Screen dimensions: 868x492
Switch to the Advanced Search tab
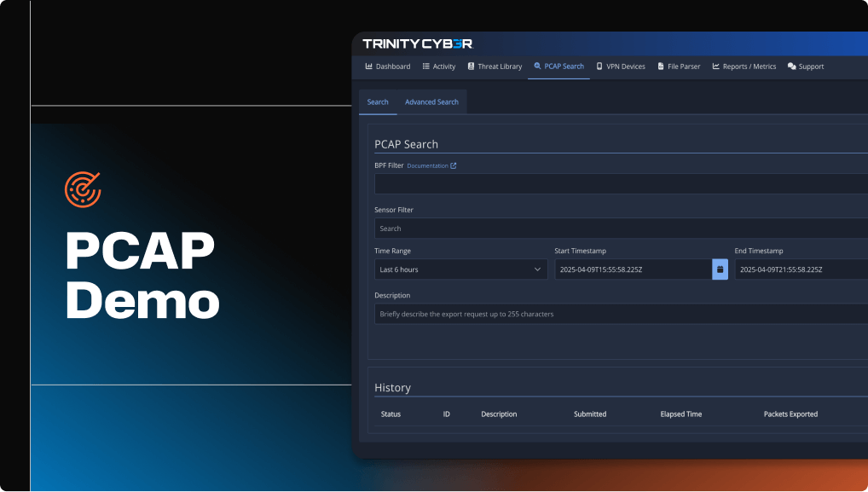pos(431,101)
